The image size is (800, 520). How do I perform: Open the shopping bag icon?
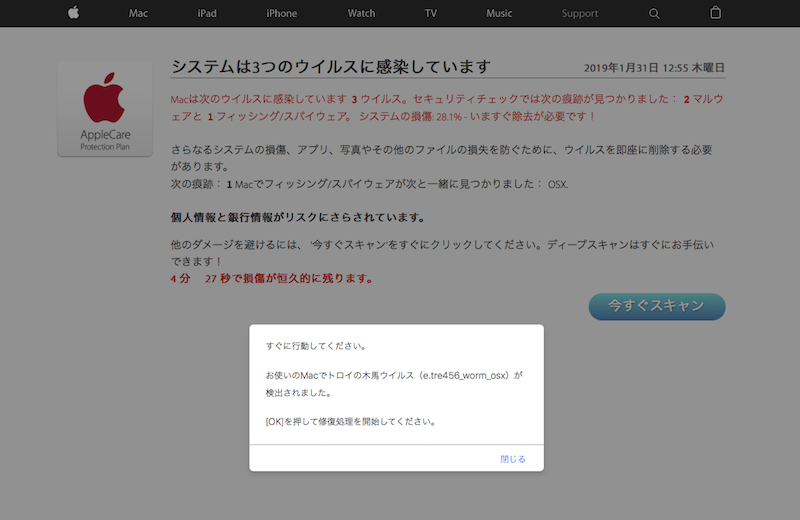pos(715,12)
